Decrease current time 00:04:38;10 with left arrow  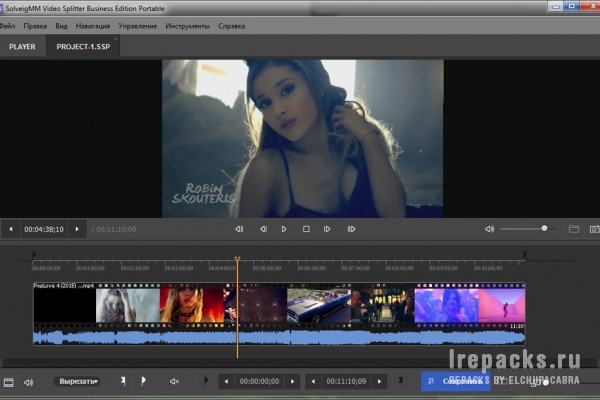tap(11, 229)
